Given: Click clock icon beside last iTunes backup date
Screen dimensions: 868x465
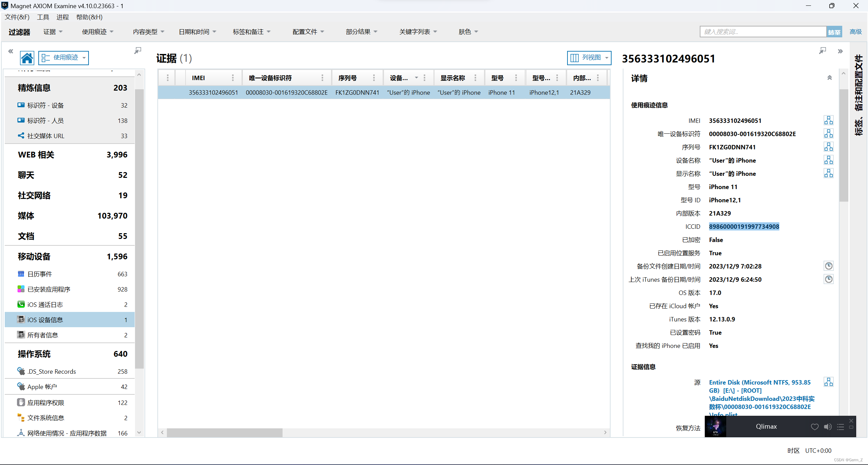Looking at the screenshot, I should 828,279.
